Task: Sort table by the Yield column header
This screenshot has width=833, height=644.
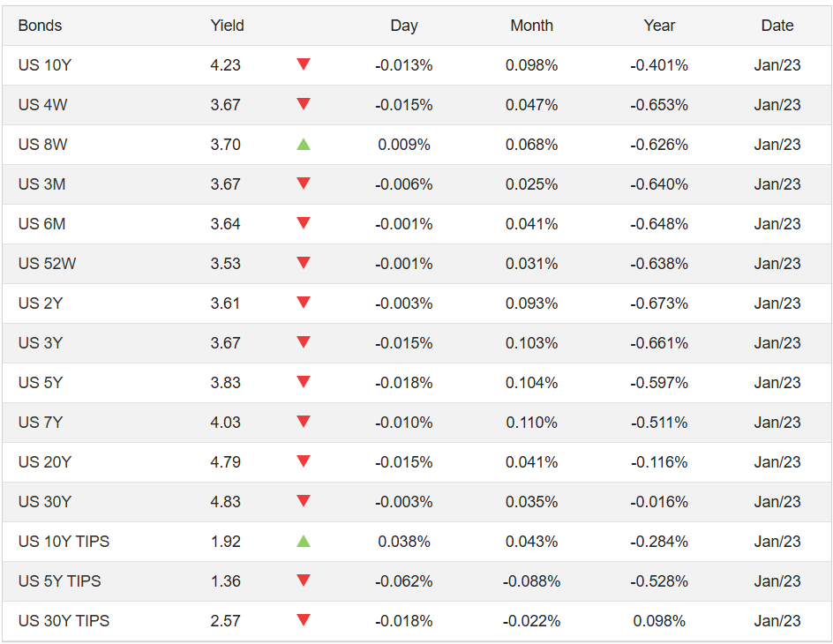Action: point(227,26)
